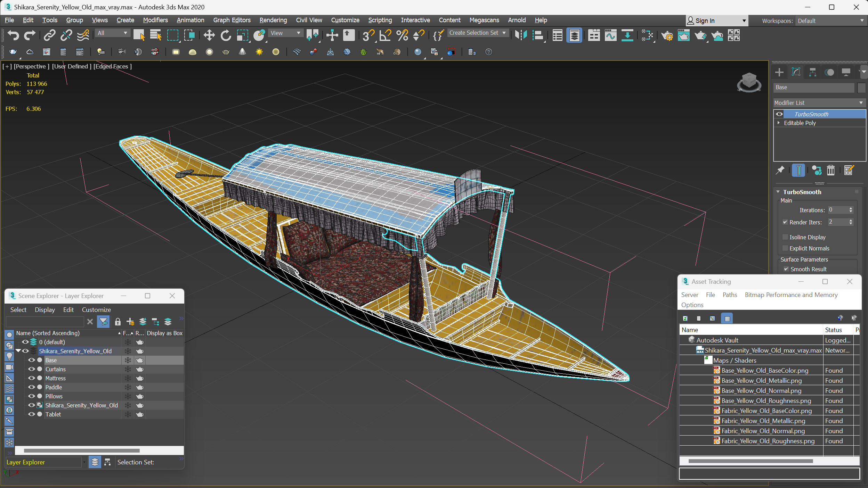This screenshot has width=868, height=488.
Task: Click the Mirror tool icon
Action: pyautogui.click(x=521, y=35)
